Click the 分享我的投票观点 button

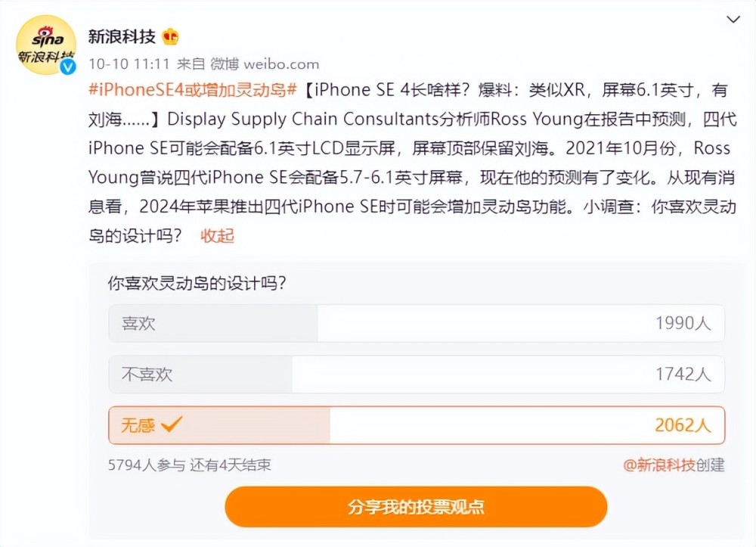coord(416,507)
